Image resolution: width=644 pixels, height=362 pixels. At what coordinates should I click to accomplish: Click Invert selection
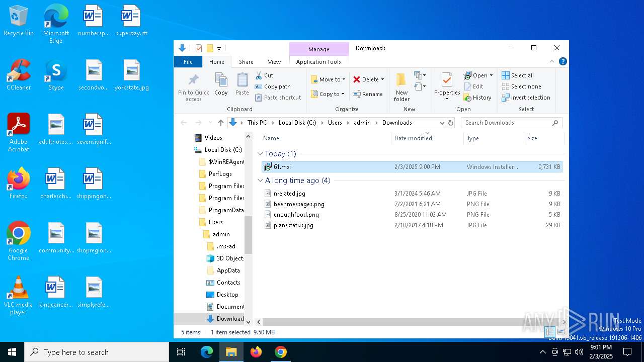[526, 98]
